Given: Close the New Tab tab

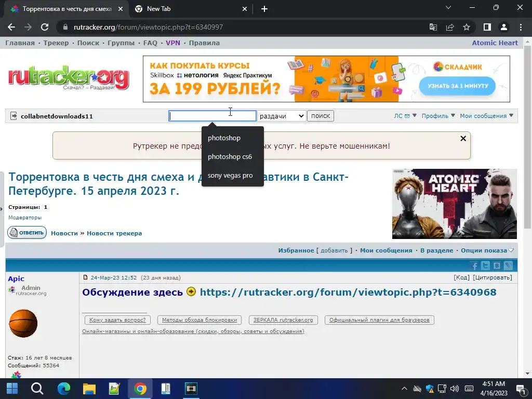Looking at the screenshot, I should [245, 9].
